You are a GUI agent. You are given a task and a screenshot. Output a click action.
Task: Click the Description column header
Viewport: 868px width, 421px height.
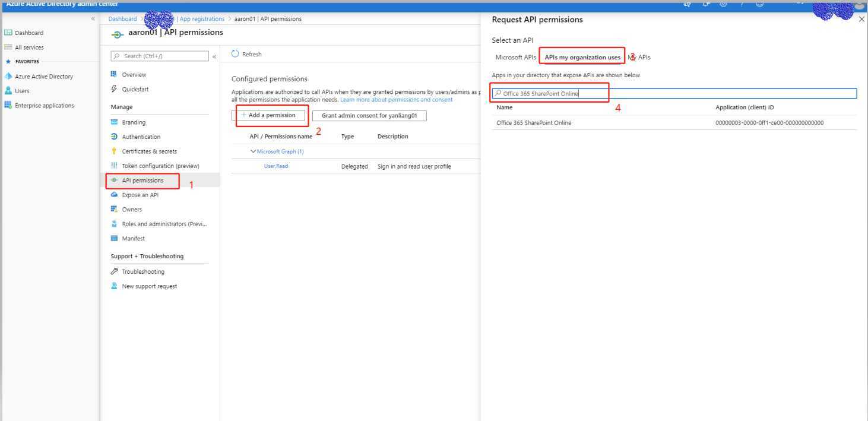tap(392, 137)
